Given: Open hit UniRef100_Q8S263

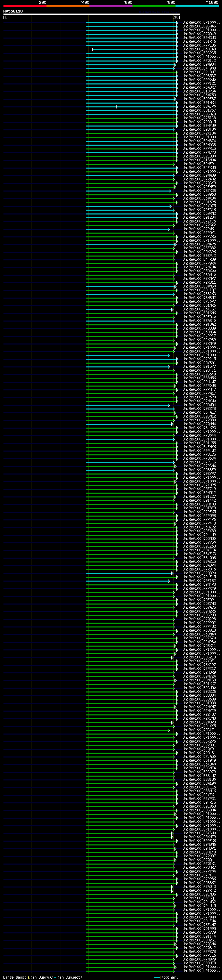Looking at the screenshot, I should pos(199,294).
